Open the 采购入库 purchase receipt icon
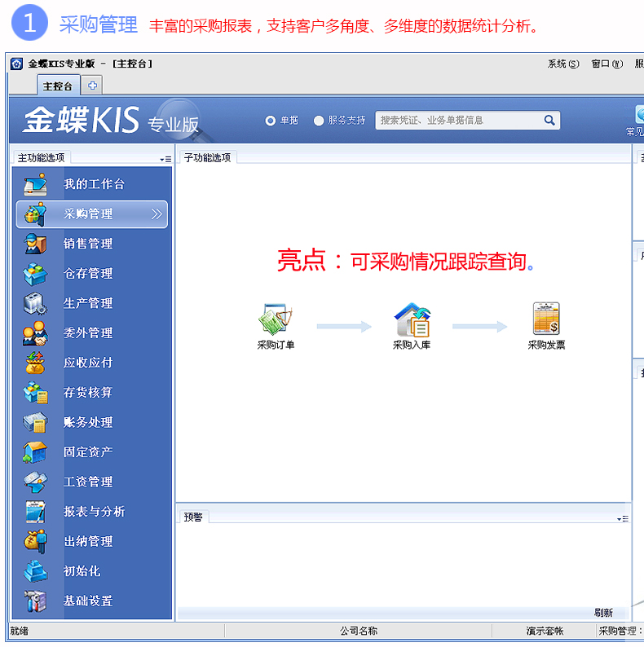Viewport: 644px width, 647px height. coord(412,319)
